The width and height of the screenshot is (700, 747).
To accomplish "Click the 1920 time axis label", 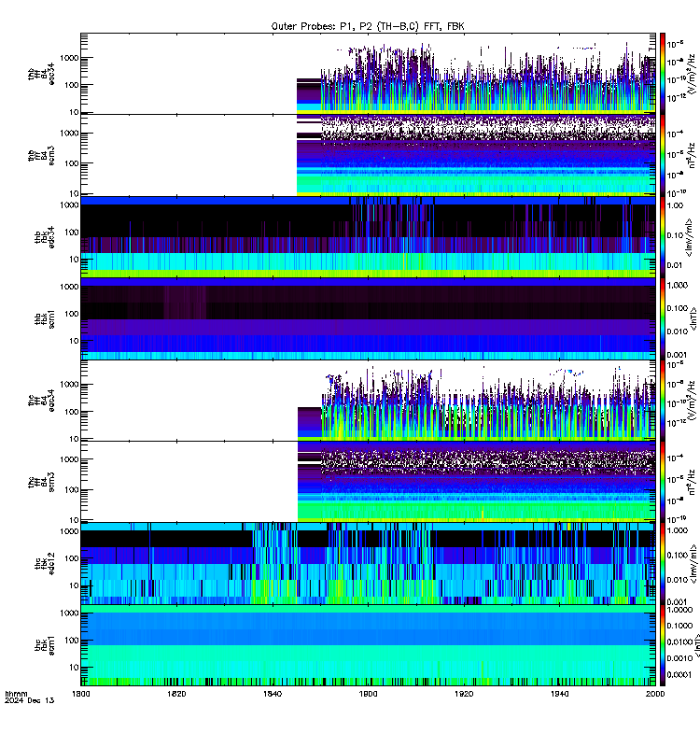I will pos(464,694).
